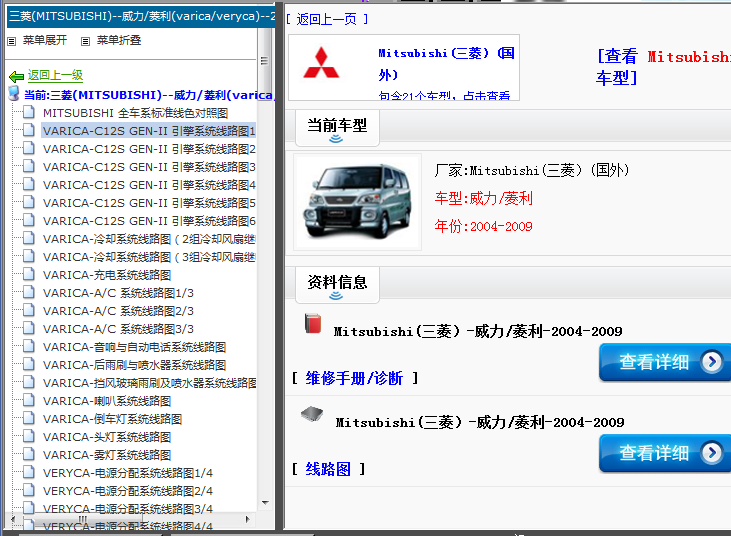This screenshot has height=536, width=731.
Task: Open the 线路图 link
Action: pos(328,469)
